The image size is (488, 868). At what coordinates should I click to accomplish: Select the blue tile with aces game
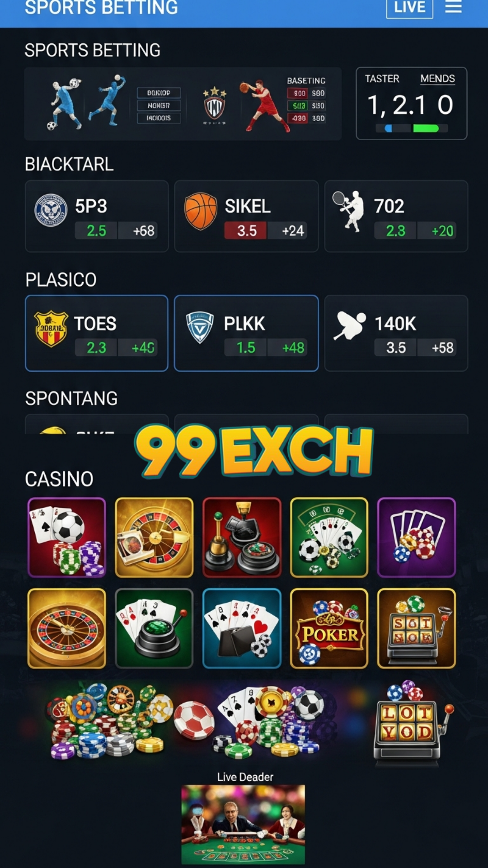coord(242,628)
